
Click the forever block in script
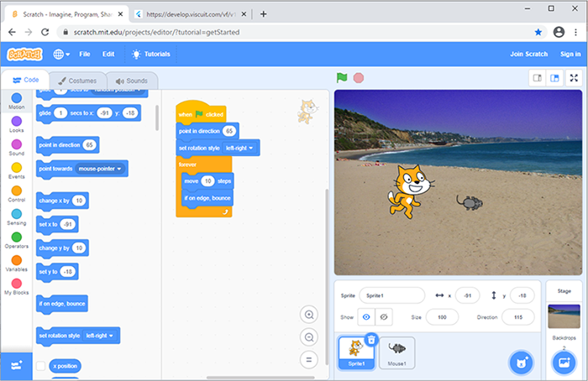(187, 164)
